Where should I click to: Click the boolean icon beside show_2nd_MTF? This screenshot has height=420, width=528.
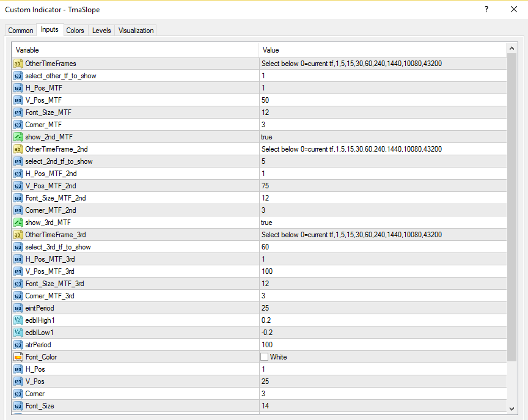coord(18,137)
